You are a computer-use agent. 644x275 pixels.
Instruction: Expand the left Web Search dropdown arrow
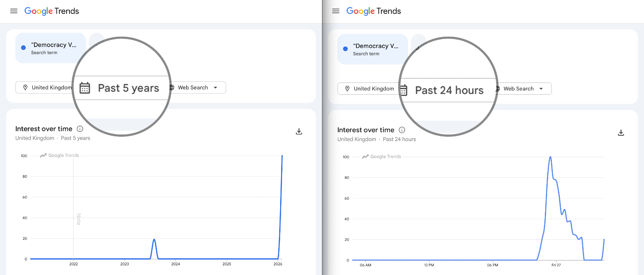215,87
